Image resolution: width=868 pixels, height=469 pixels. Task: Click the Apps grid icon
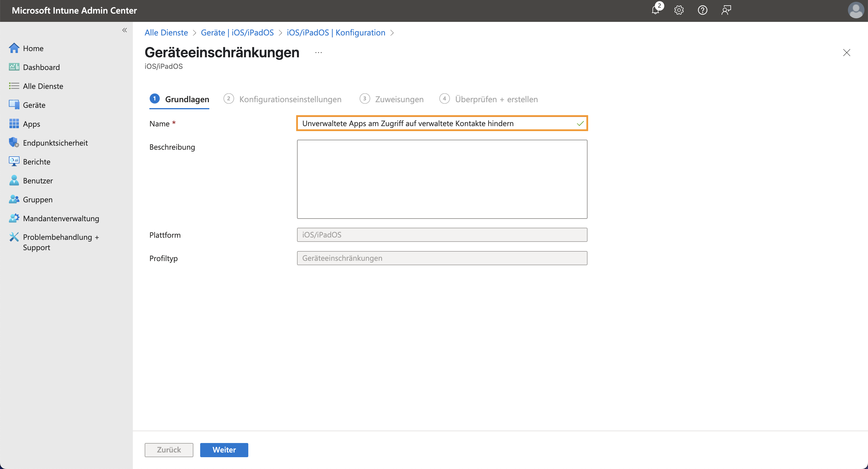point(14,124)
